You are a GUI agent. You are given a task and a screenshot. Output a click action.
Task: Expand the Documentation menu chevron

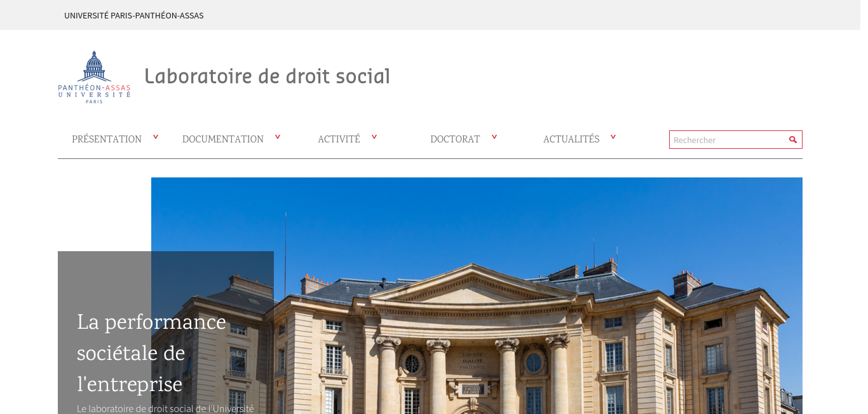pyautogui.click(x=278, y=137)
